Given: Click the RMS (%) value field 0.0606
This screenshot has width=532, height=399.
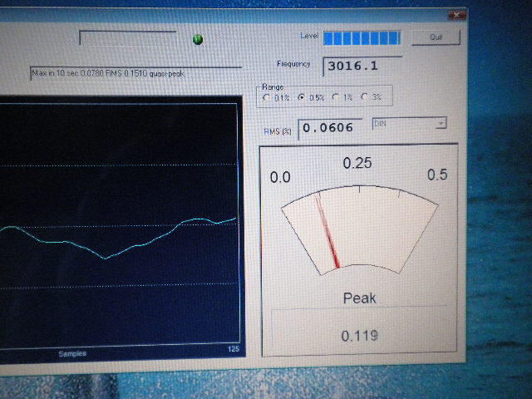Looking at the screenshot, I should point(330,127).
